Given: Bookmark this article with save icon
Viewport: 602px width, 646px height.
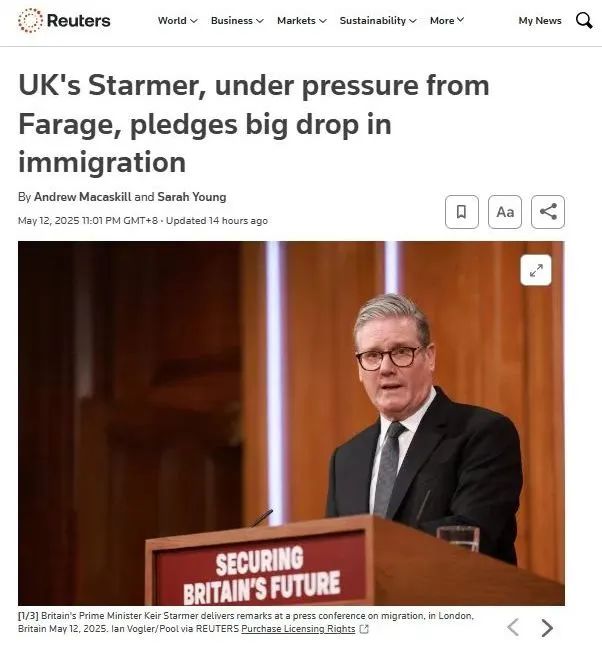Looking at the screenshot, I should [x=461, y=212].
